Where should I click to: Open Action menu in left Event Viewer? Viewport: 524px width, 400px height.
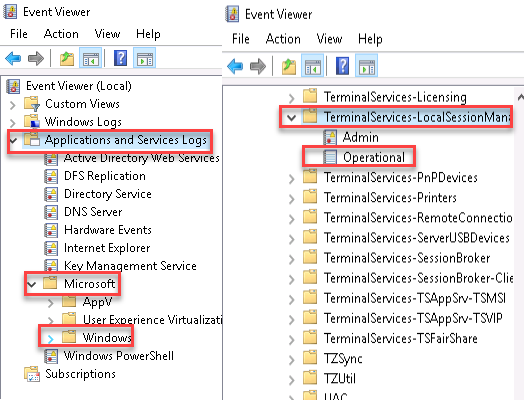(61, 34)
